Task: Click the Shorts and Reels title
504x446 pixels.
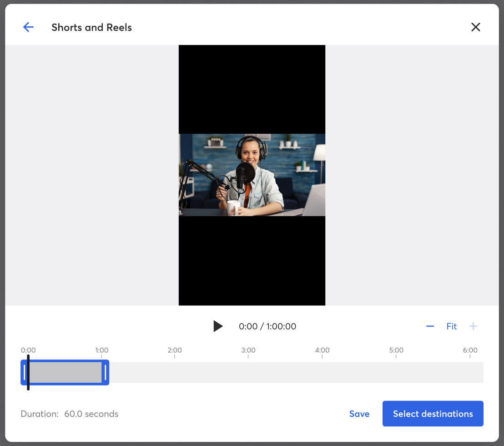Action: pyautogui.click(x=91, y=27)
